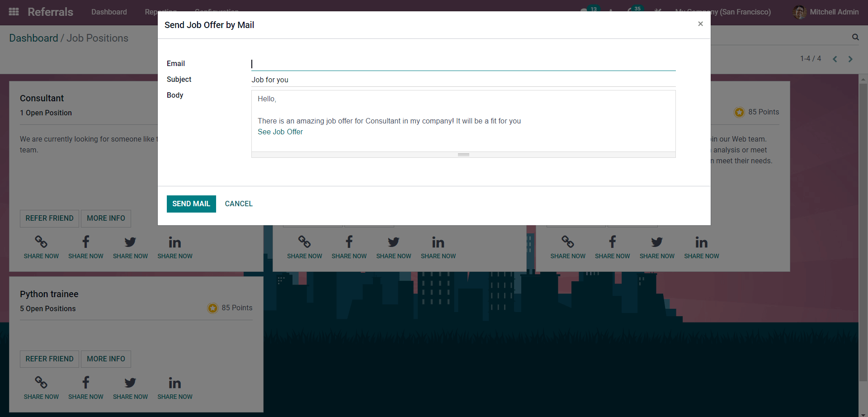Open the search magnifier icon
This screenshot has height=417, width=868.
click(855, 37)
